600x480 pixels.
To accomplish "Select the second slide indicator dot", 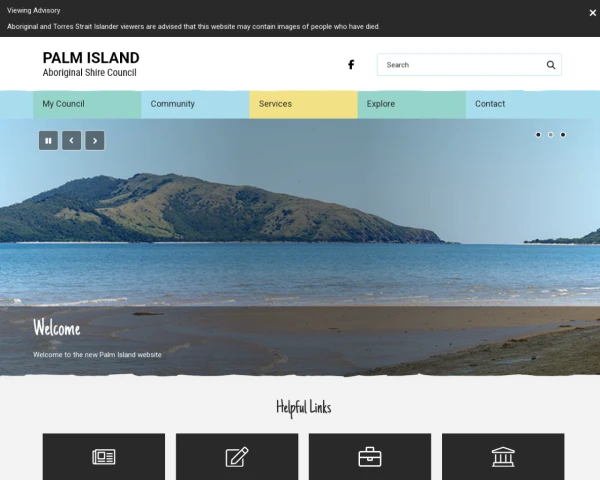I will [550, 134].
